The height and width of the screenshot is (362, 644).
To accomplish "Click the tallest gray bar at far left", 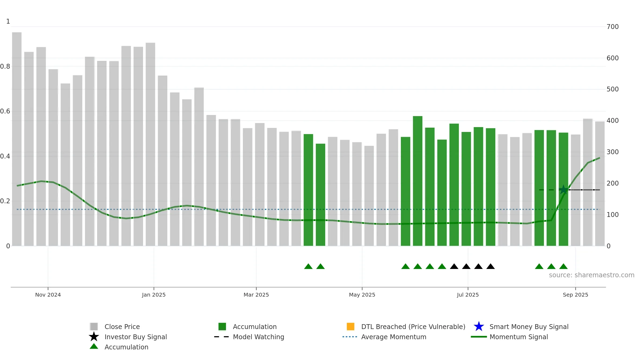I will pyautogui.click(x=17, y=139).
